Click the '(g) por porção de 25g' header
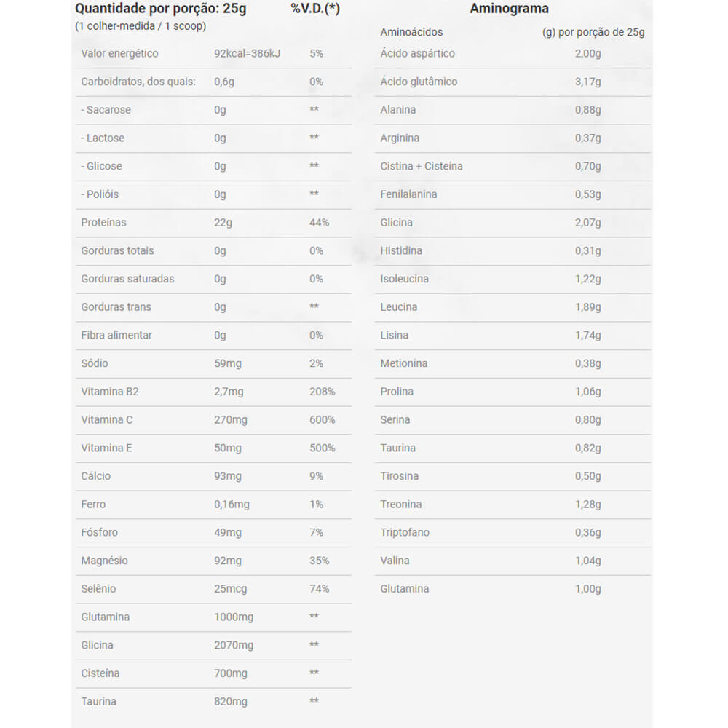728x728 pixels. [x=593, y=32]
